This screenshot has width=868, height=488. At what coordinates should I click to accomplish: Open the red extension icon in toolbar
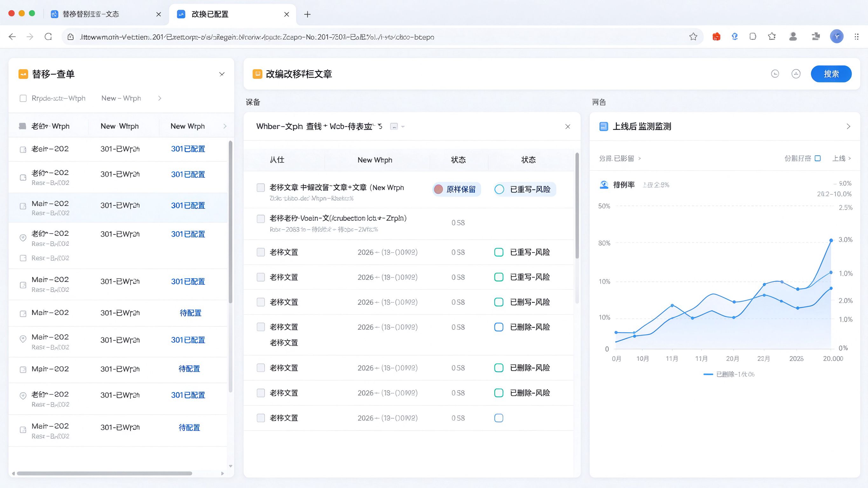[716, 37]
